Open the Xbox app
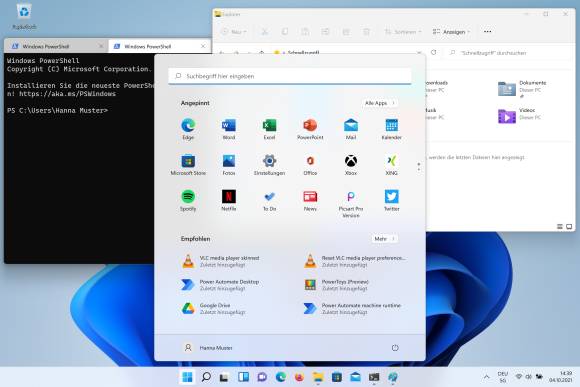 (351, 165)
